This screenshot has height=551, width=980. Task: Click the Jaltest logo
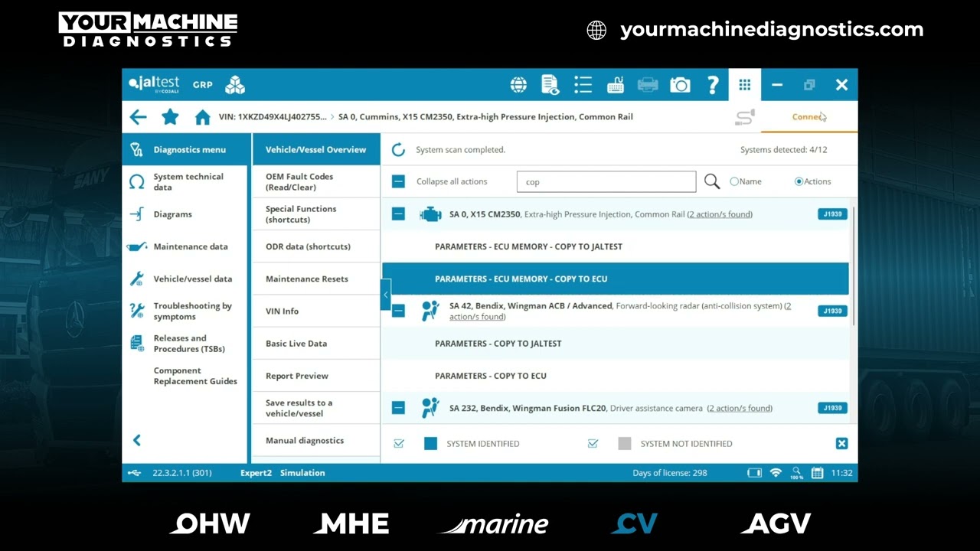[154, 84]
